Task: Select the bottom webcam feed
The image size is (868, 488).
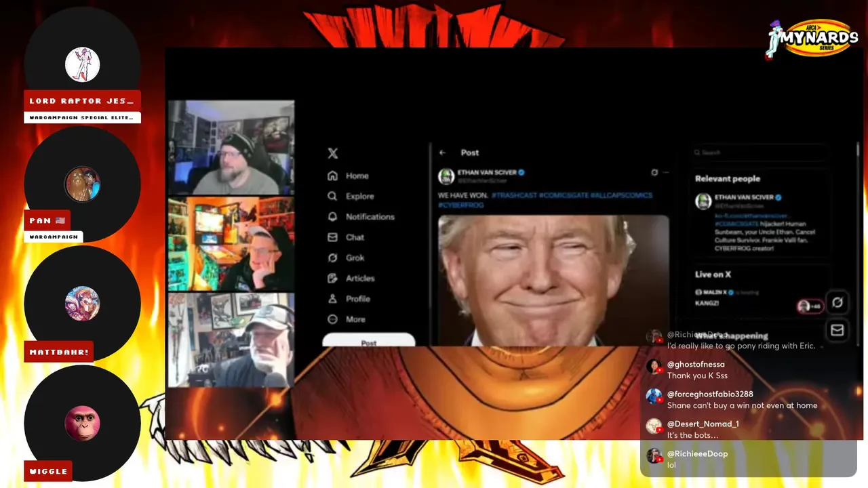Action: [x=231, y=340]
